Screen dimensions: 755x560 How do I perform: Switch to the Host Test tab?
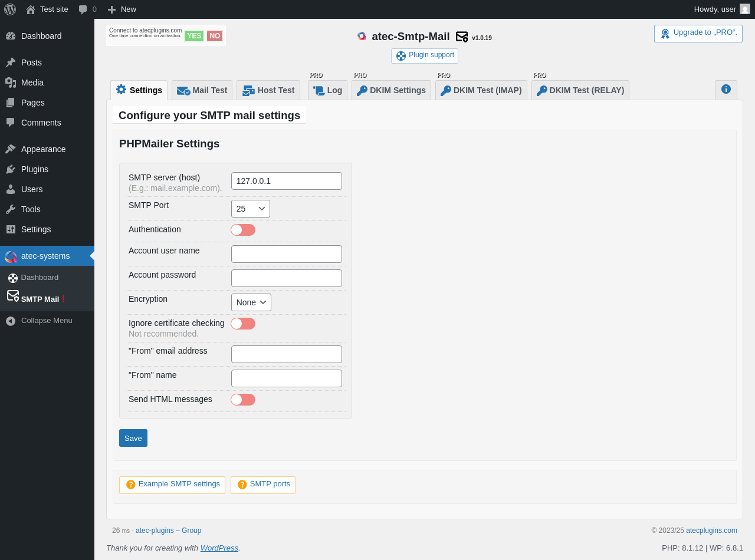268,90
